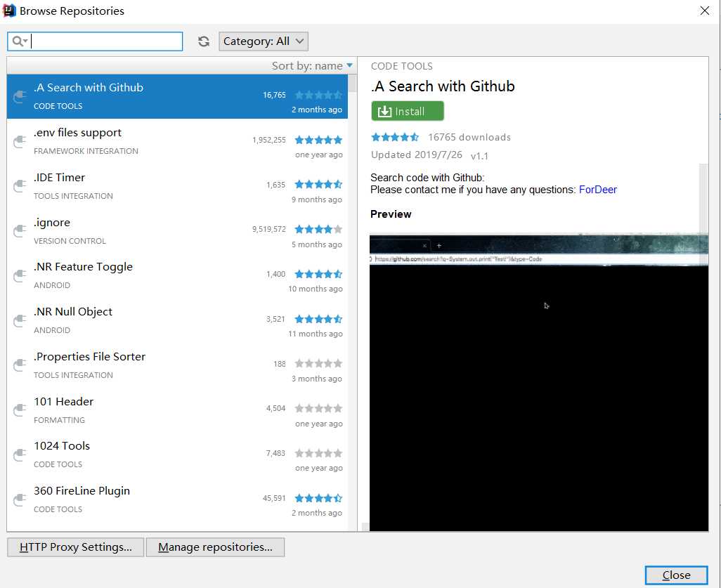Click IntelliJ logo in title bar

pyautogui.click(x=9, y=11)
